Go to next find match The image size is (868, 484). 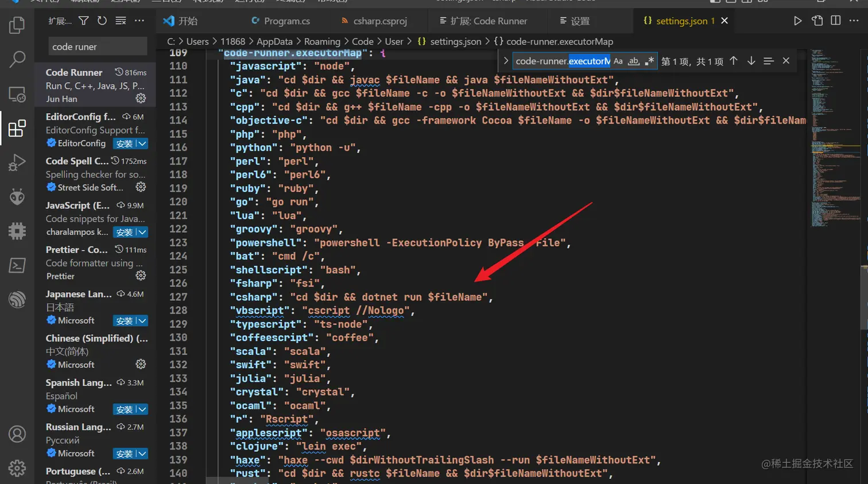(x=751, y=61)
